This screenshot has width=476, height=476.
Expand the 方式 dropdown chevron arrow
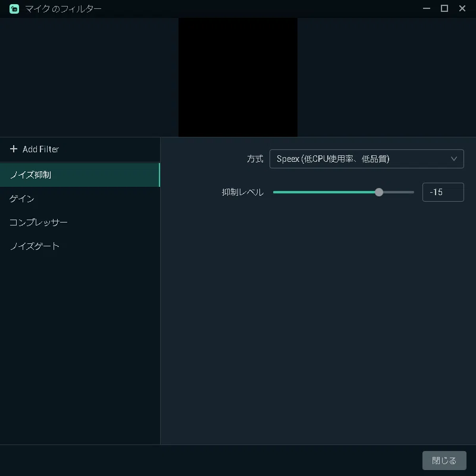coord(453,159)
